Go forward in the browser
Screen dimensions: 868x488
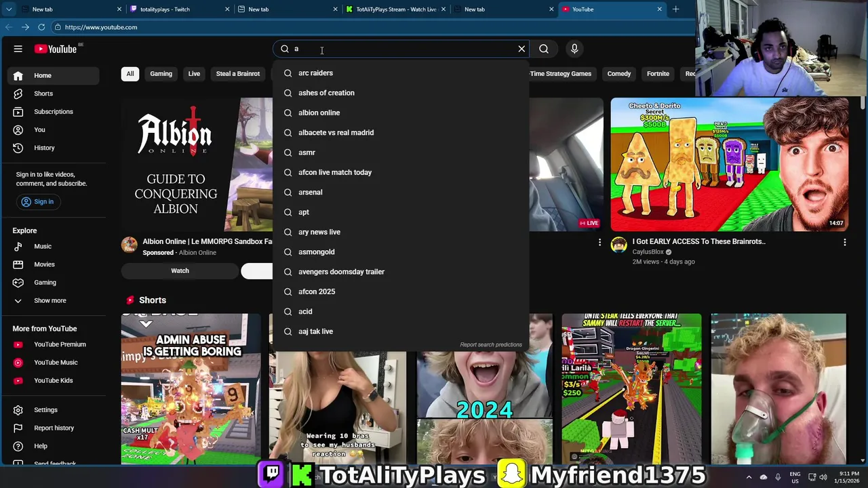[25, 27]
